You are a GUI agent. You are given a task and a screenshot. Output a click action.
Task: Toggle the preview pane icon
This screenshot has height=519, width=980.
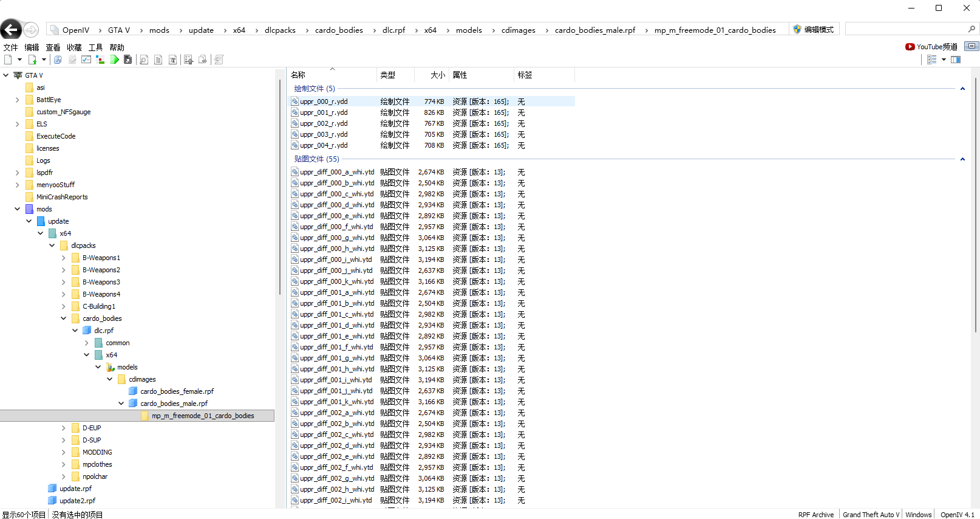click(x=956, y=60)
